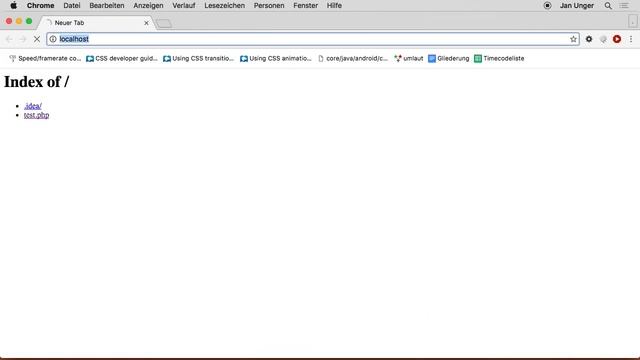Viewport: 640px width, 360px height.
Task: Close the Neuer Tab tab
Action: tap(146, 23)
